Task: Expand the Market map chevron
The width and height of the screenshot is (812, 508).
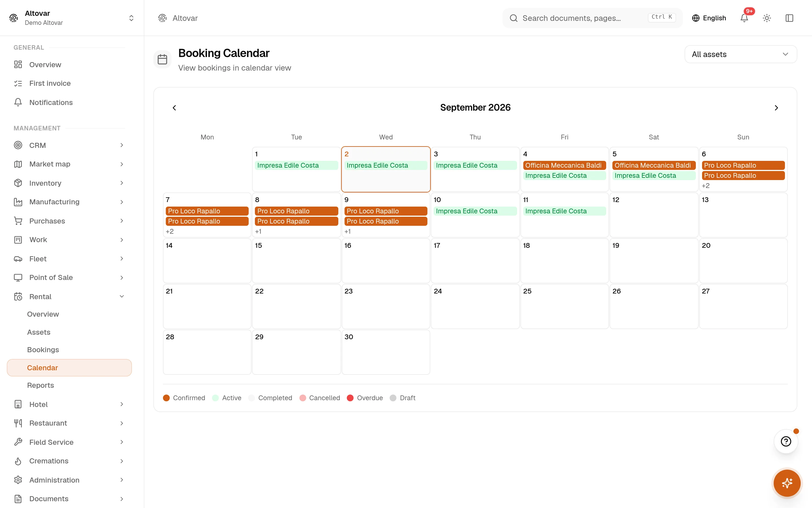Action: coord(122,164)
